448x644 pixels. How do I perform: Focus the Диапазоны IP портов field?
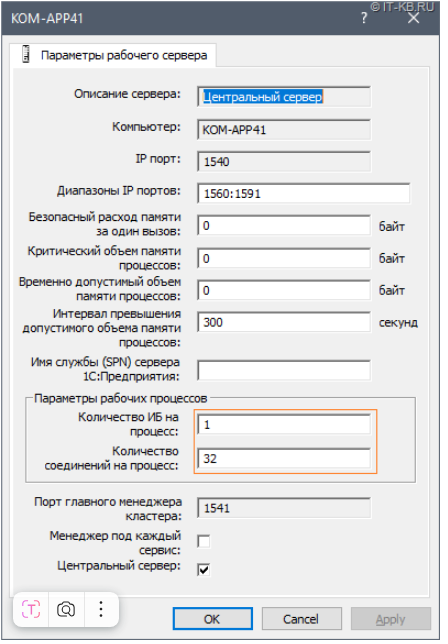(x=303, y=193)
